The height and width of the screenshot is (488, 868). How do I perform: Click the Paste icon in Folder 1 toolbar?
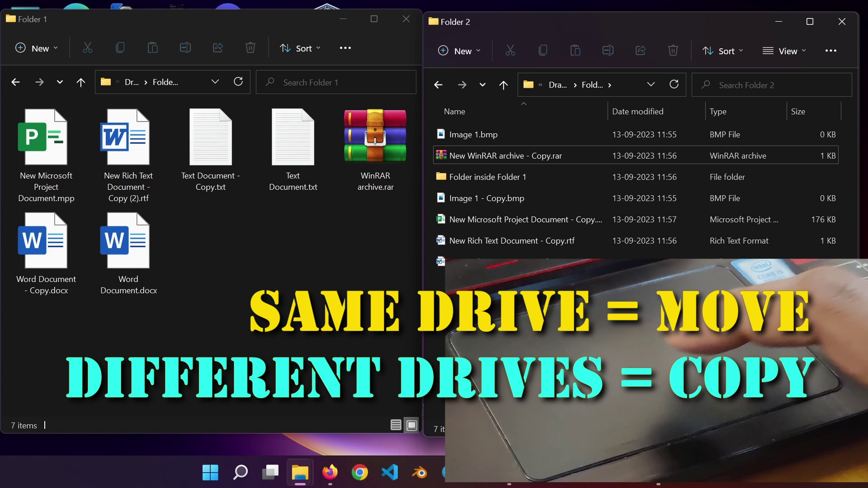tap(152, 47)
